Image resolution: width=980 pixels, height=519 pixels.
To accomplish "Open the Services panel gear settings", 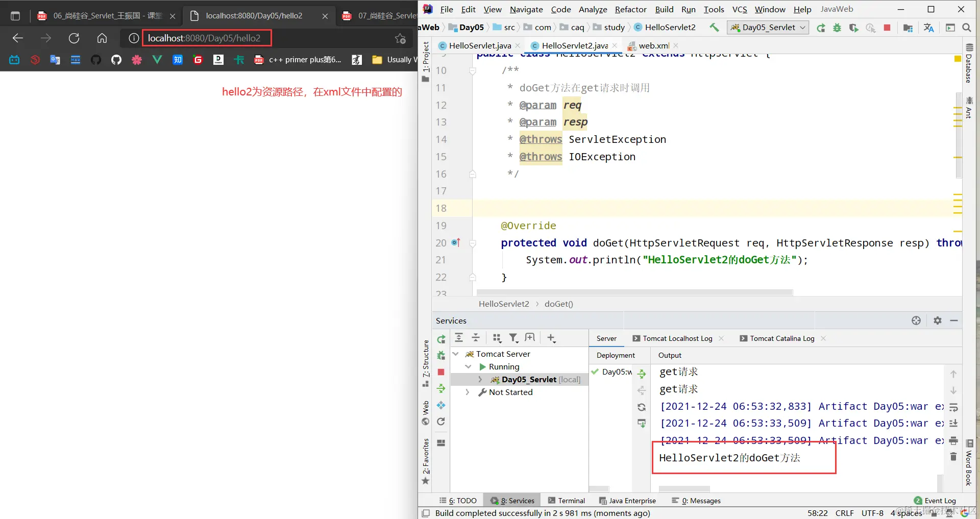I will point(938,320).
